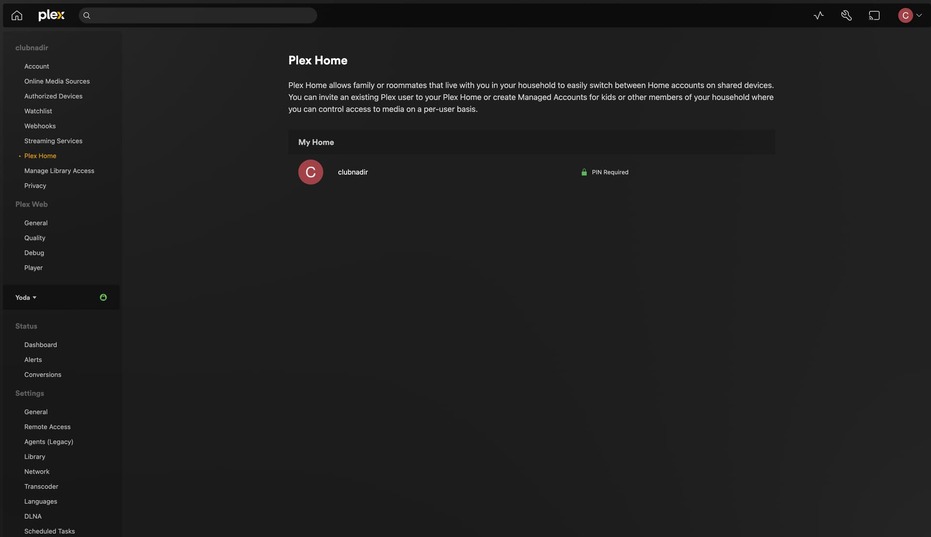Open the wrench Settings icon
931x537 pixels.
(x=847, y=15)
